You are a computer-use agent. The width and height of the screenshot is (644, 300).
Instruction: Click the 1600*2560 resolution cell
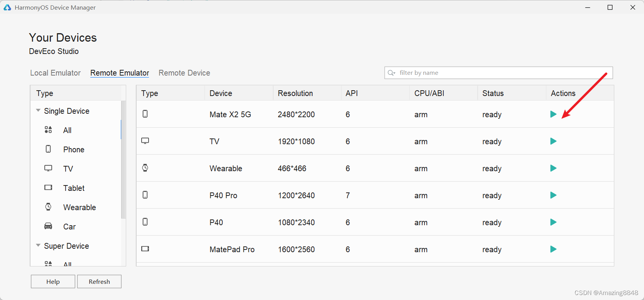tap(296, 249)
